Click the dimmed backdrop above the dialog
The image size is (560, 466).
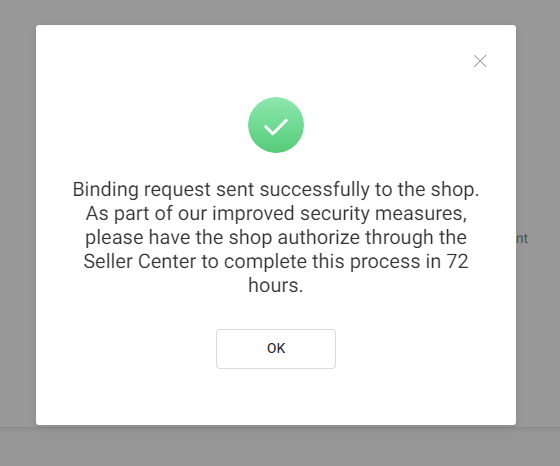click(276, 12)
